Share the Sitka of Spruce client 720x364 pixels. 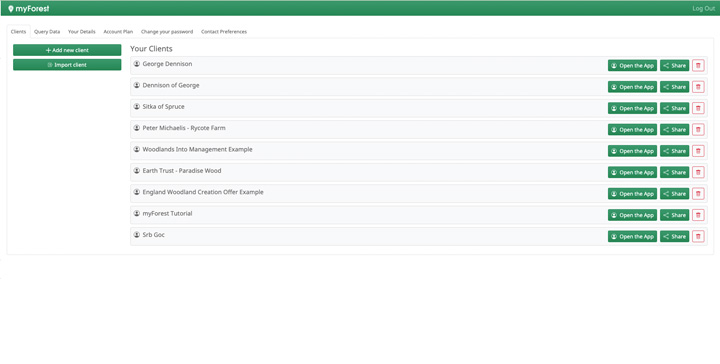click(675, 108)
